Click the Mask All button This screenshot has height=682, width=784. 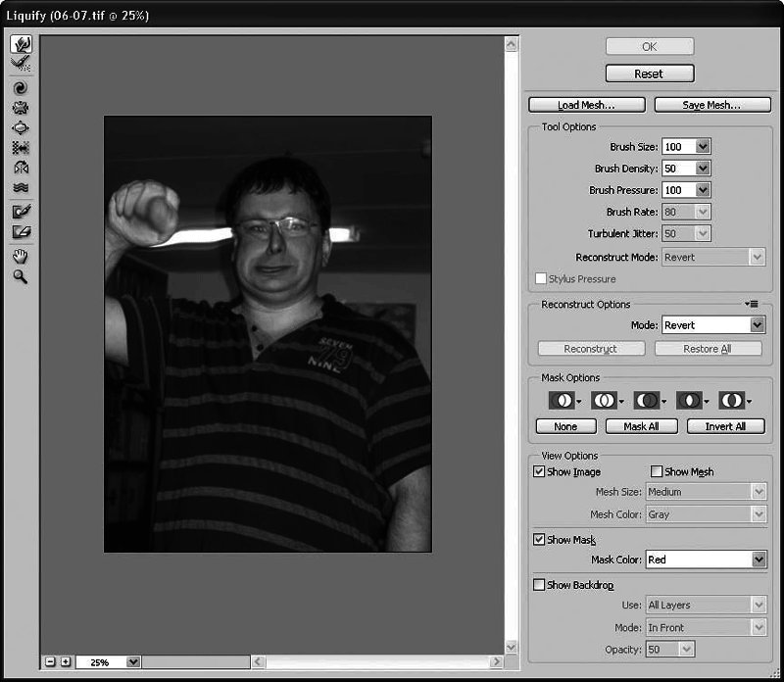(642, 426)
